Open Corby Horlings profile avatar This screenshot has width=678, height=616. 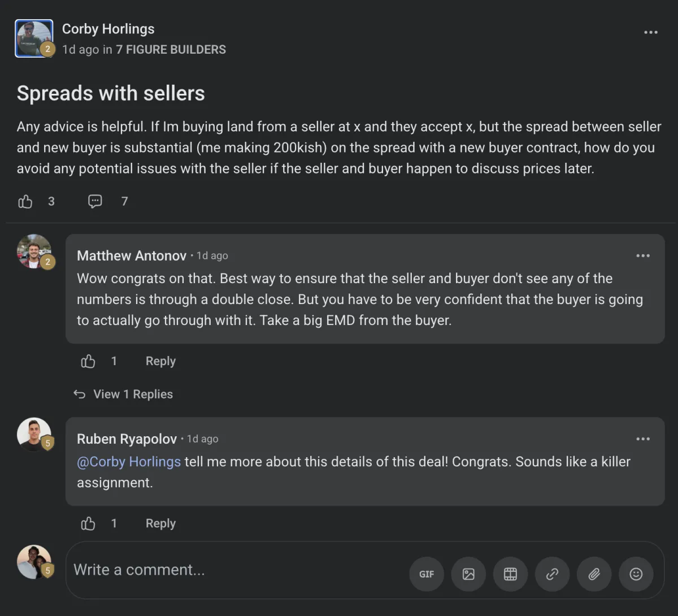[x=34, y=38]
